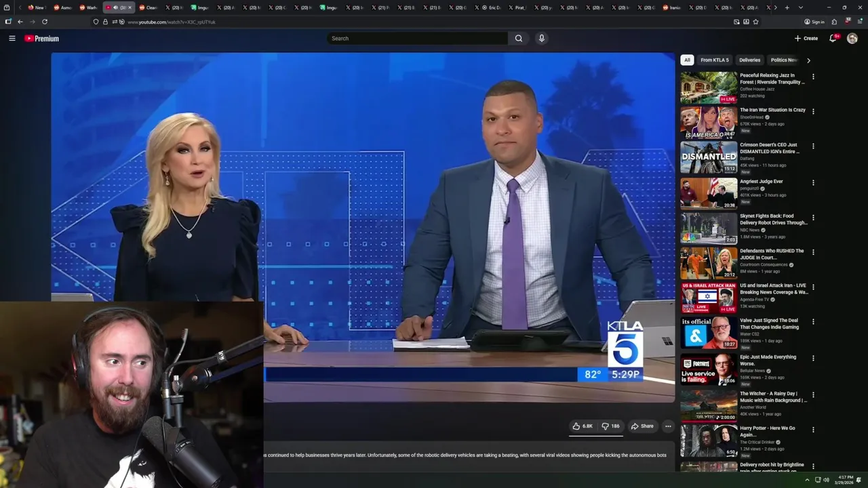Open options for Epic Just Made video
This screenshot has width=868, height=488.
813,358
